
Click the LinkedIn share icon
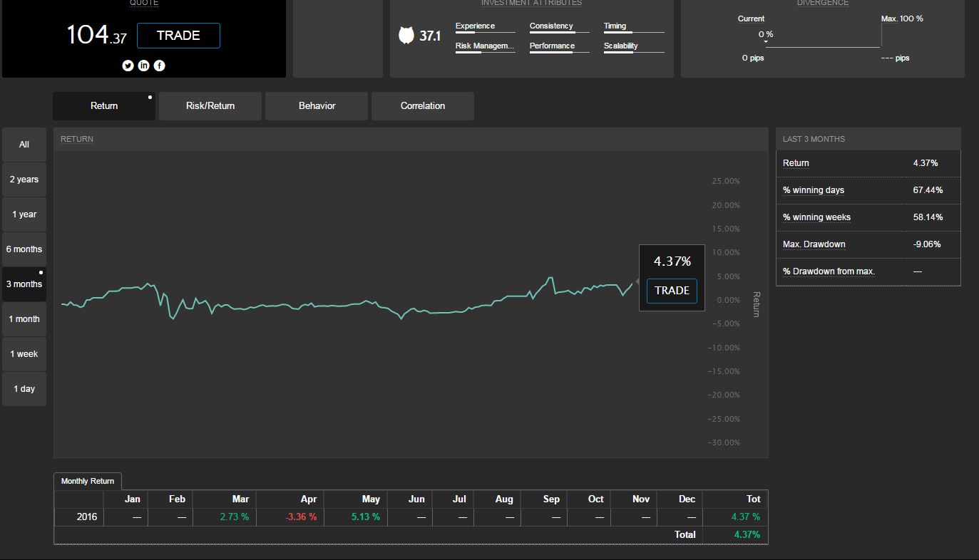(x=143, y=66)
